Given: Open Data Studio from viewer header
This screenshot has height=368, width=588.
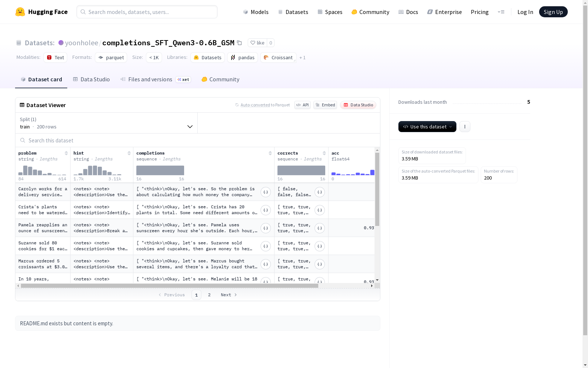Looking at the screenshot, I should [358, 105].
